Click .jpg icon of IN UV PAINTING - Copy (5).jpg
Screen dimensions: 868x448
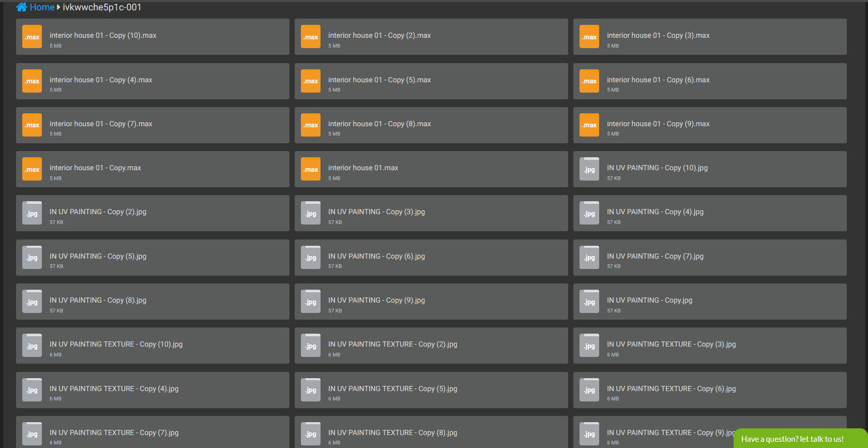[32, 258]
